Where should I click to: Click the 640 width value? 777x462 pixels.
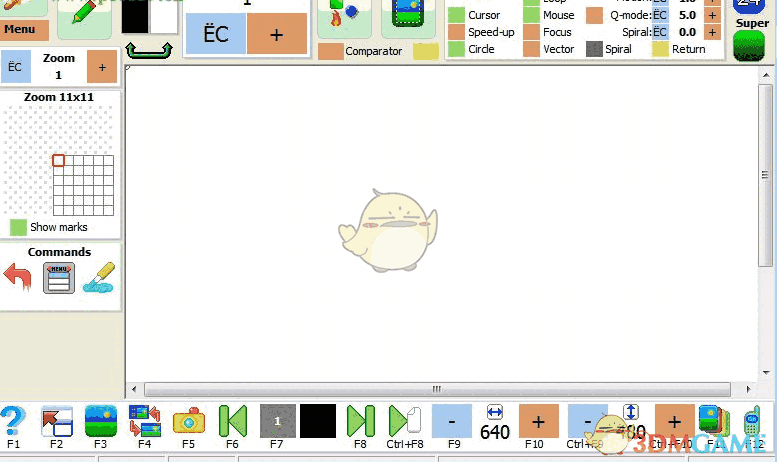[495, 432]
